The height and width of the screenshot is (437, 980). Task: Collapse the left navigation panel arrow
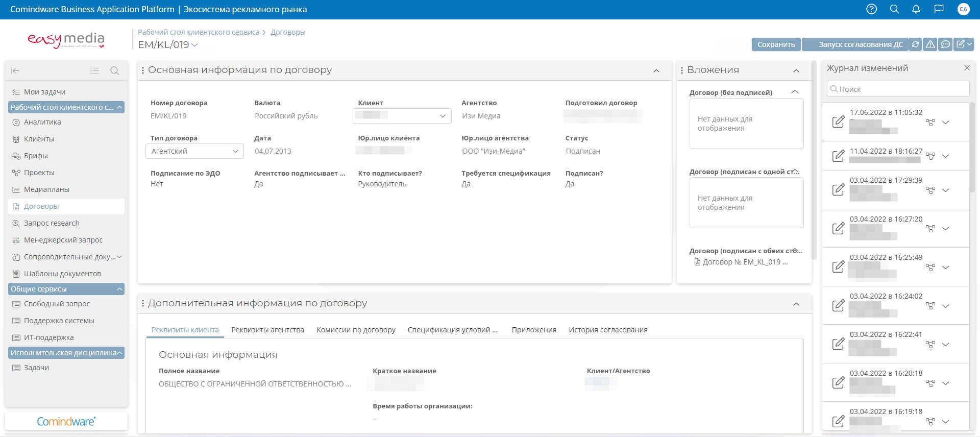[x=15, y=71]
